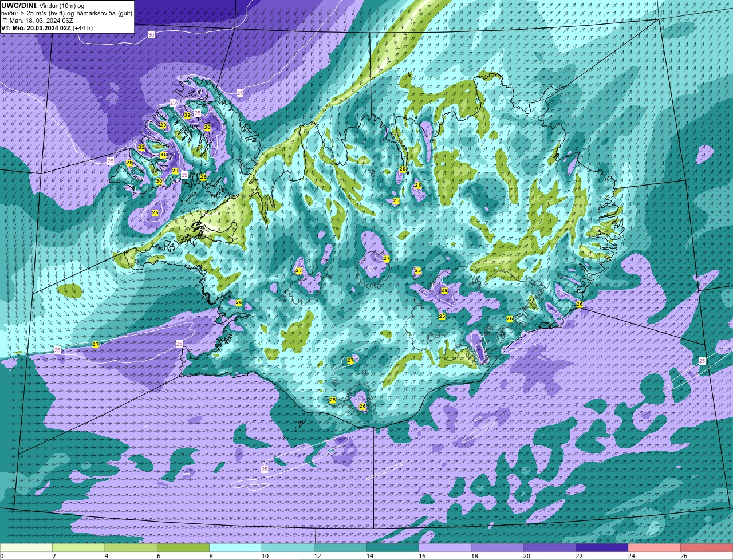
Task: Pick the 20–22 m/s violet legend swatch
Action: pyautogui.click(x=550, y=548)
